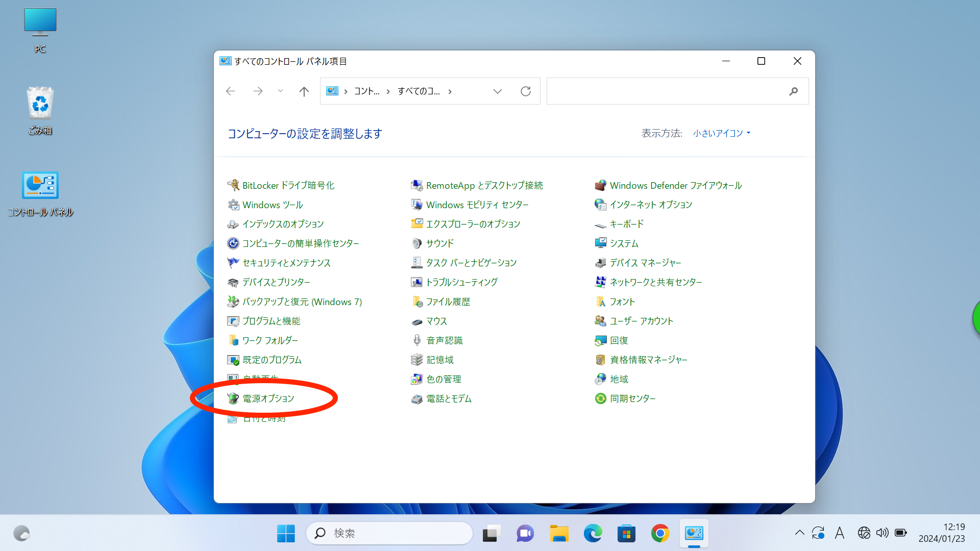Viewport: 980px width, 551px height.
Task: Open 小さいアイコン view mode dropdown
Action: [721, 133]
